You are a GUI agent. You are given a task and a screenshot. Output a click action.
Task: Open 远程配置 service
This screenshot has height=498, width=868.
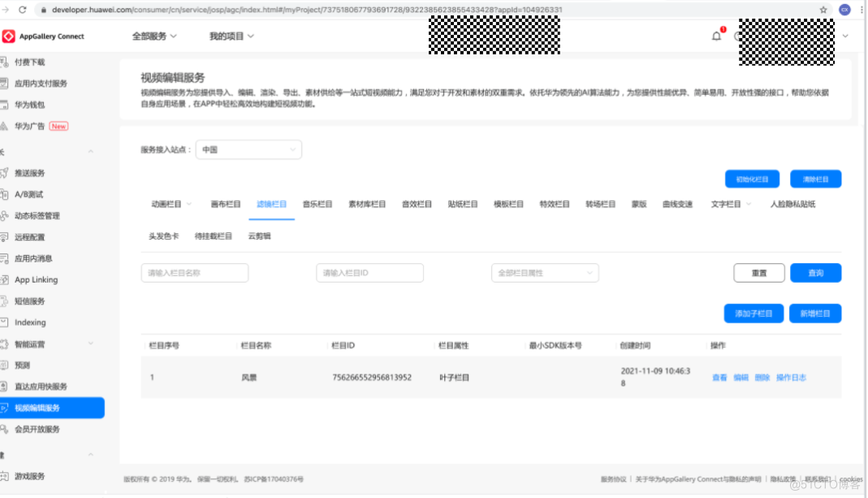tap(31, 237)
